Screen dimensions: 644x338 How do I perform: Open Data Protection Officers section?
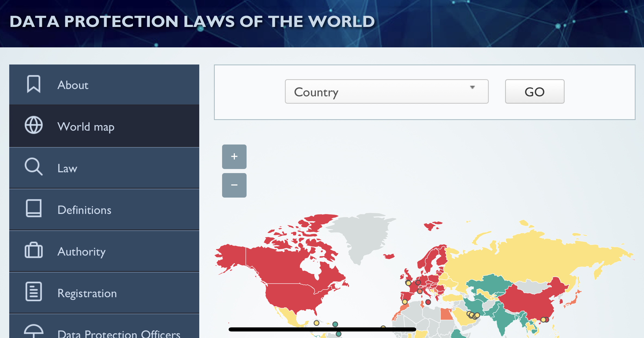(104, 326)
